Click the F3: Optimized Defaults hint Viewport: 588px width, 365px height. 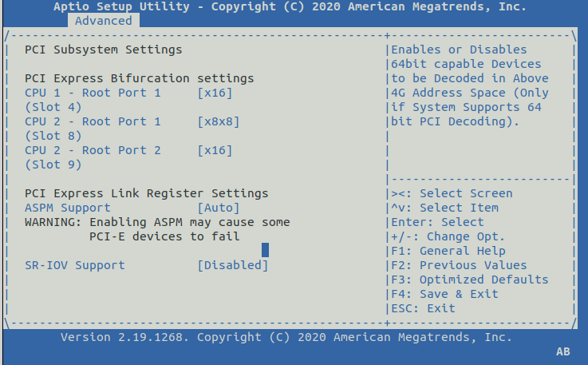pos(470,280)
